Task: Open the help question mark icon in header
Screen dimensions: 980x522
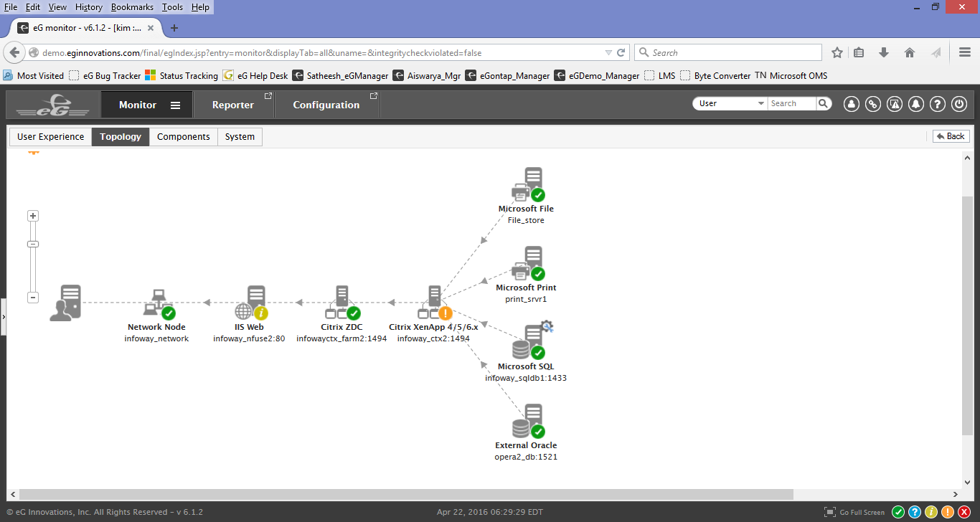Action: click(937, 104)
